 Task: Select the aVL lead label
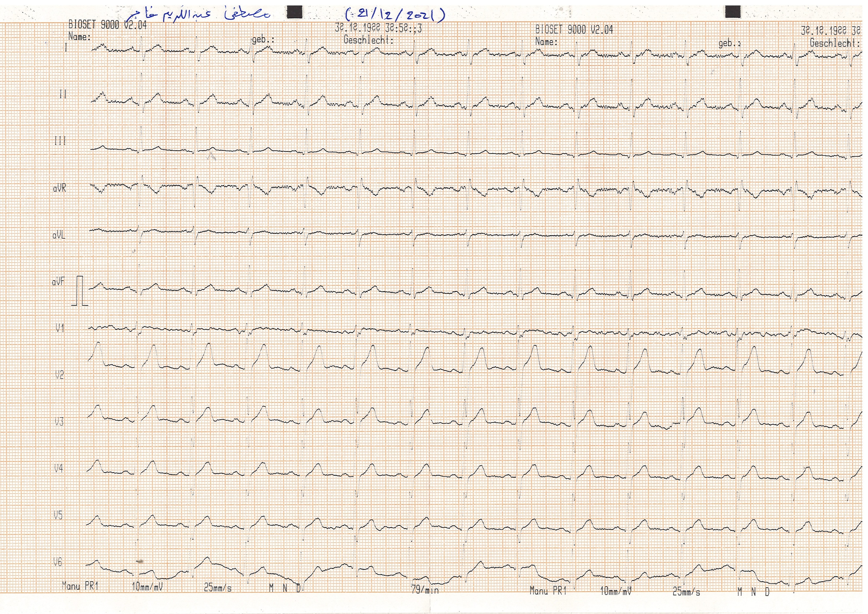[59, 235]
